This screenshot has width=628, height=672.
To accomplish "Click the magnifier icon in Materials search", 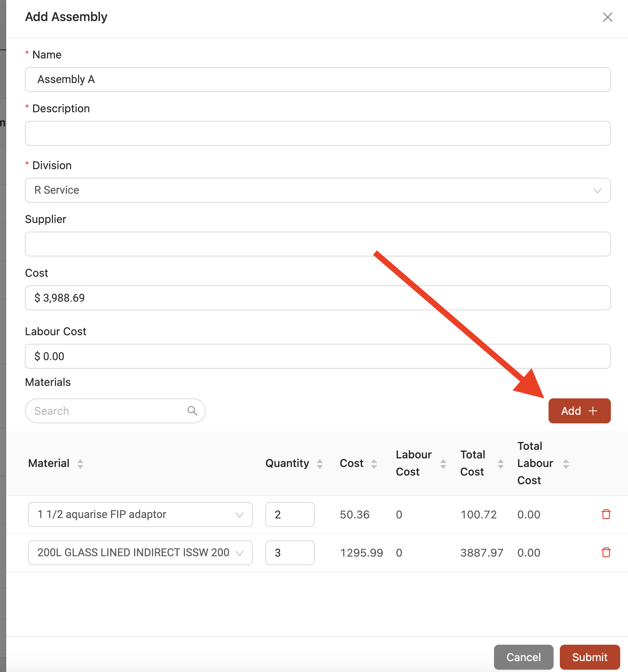I will [192, 410].
